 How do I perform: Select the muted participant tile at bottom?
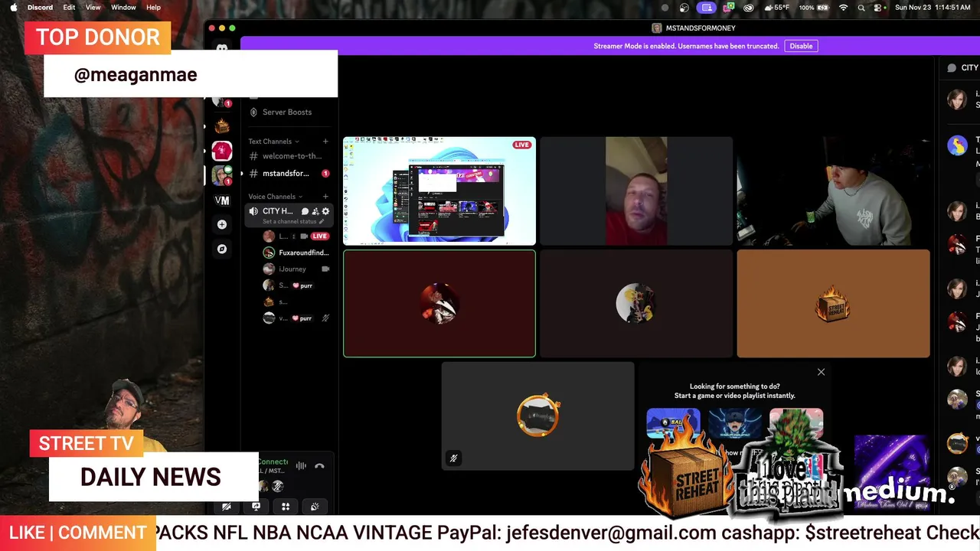[x=537, y=416]
